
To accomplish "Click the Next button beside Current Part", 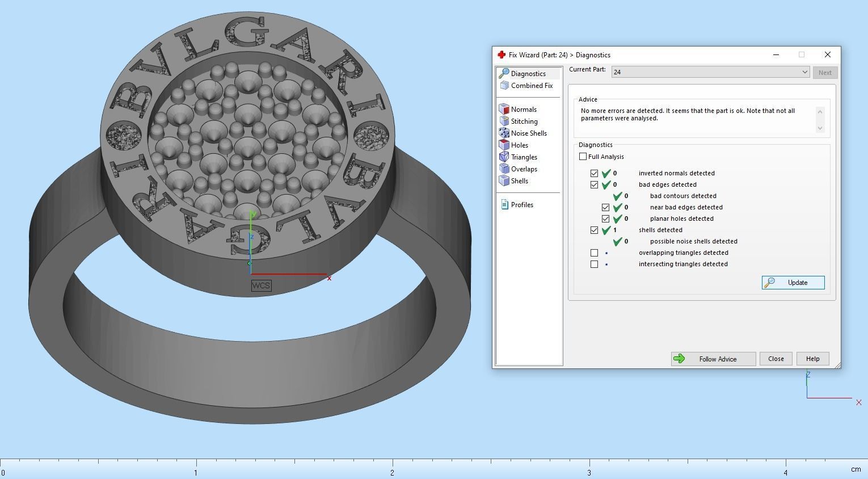I will (825, 73).
